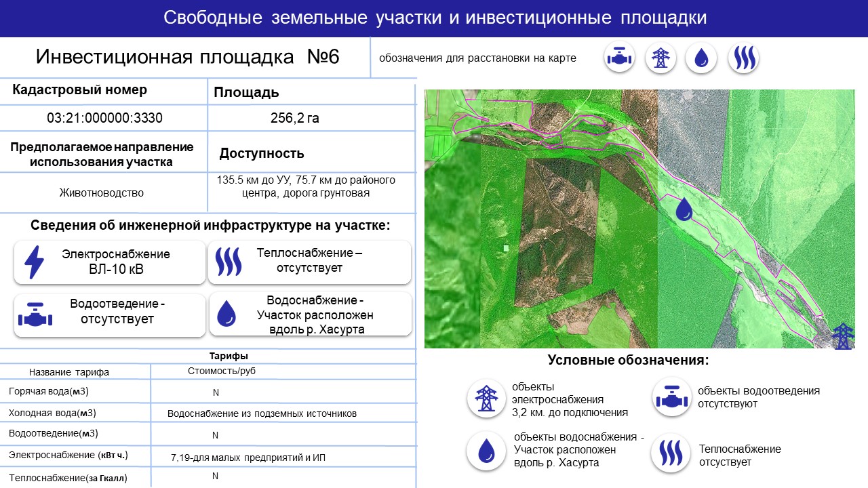
Task: Click the Кадастровый номер header
Action: [80, 90]
